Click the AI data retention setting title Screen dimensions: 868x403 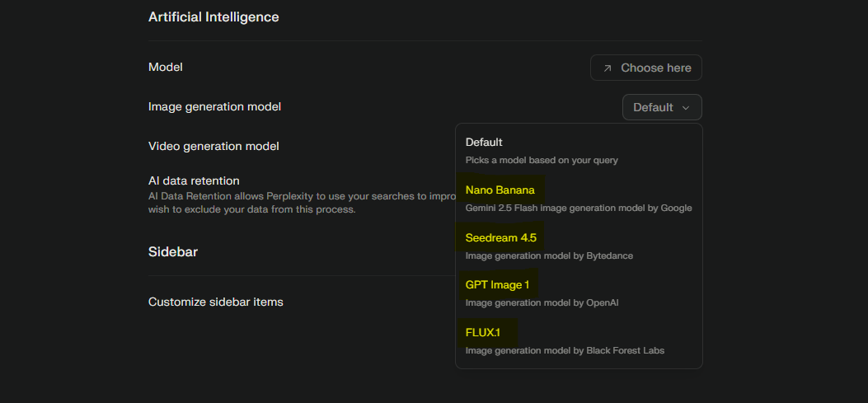[x=194, y=180]
